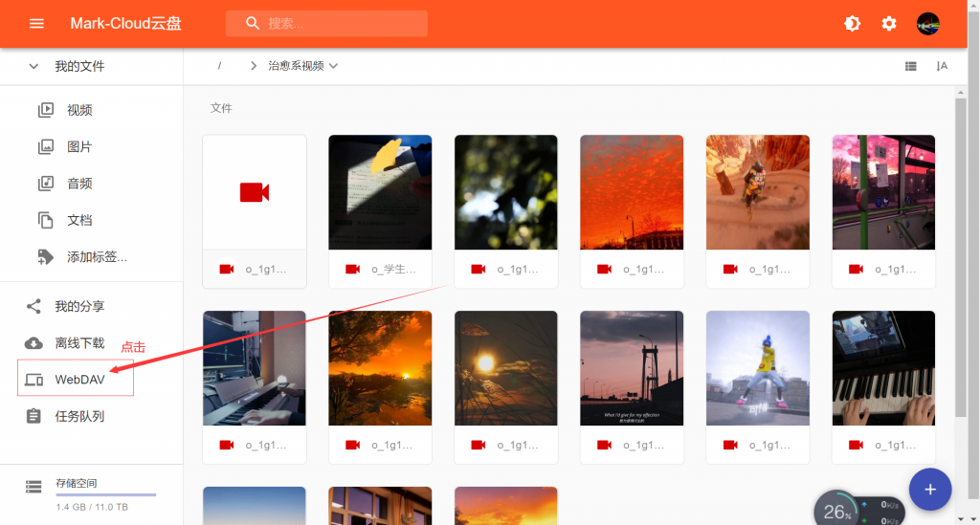The width and height of the screenshot is (980, 525).
Task: Open the desert game character video
Action: 758,192
